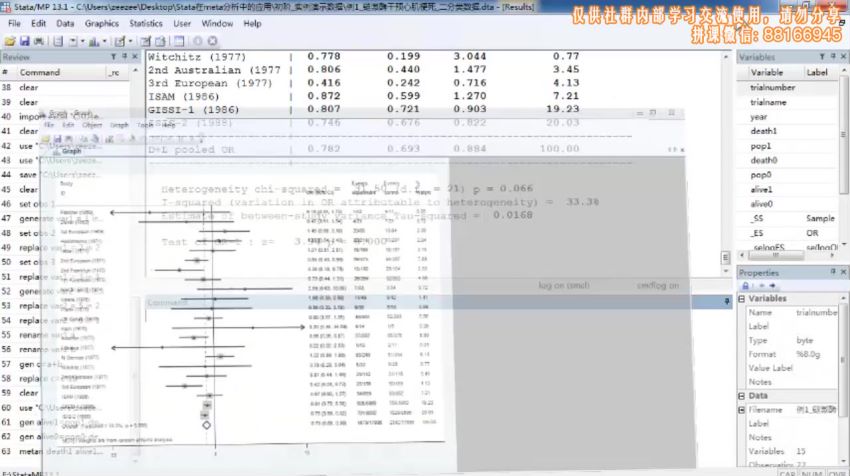Open the File menu

pos(14,24)
